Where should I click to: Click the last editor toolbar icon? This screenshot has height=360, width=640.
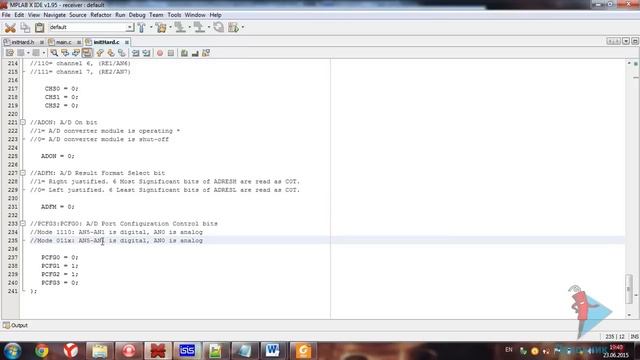click(206, 53)
